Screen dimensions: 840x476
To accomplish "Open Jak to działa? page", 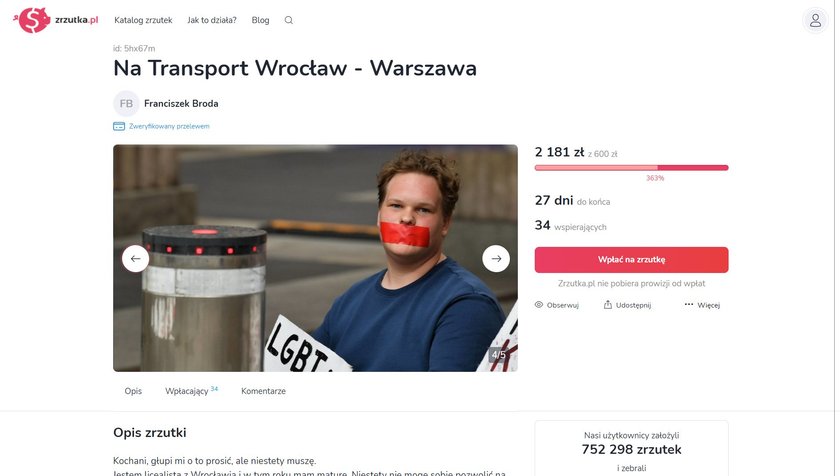I will click(212, 20).
